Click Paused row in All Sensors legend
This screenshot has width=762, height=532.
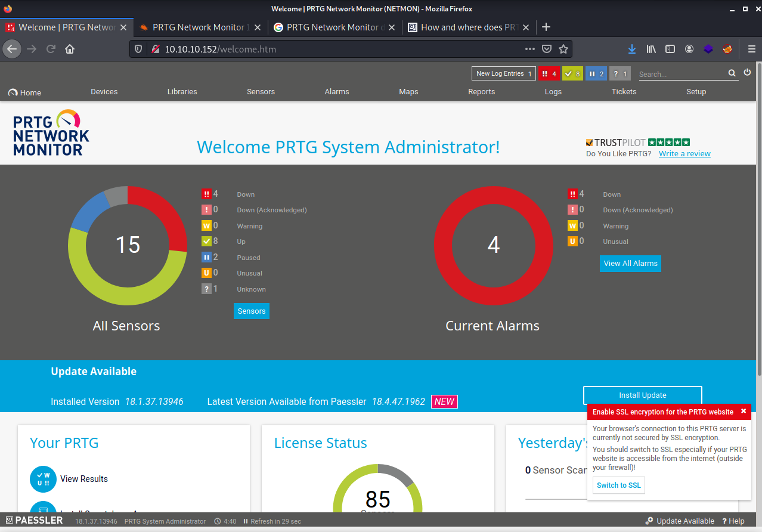231,258
